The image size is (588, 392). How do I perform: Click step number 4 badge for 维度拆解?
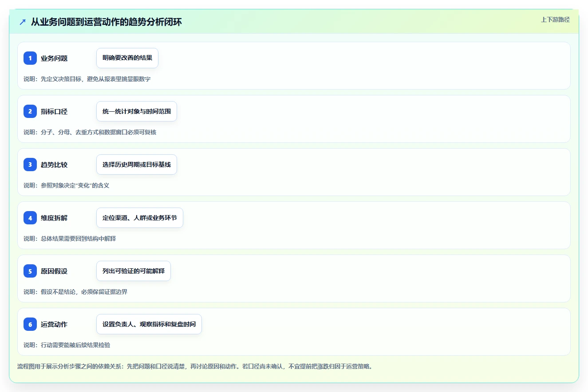(30, 218)
